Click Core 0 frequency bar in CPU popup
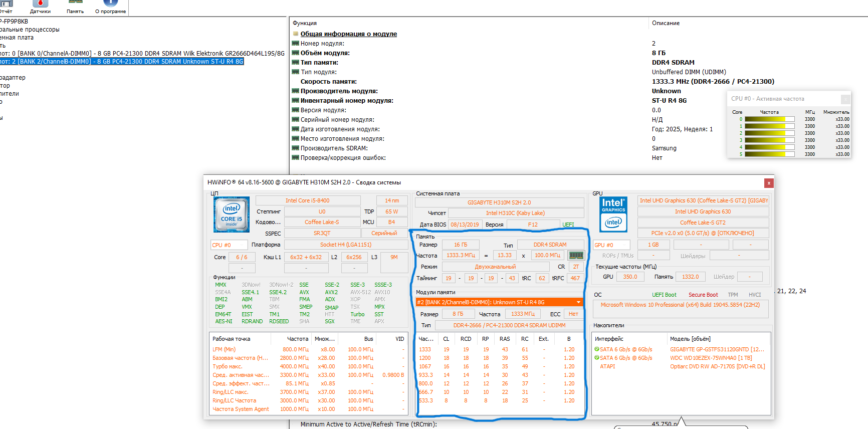The image size is (868, 429). pos(769,119)
